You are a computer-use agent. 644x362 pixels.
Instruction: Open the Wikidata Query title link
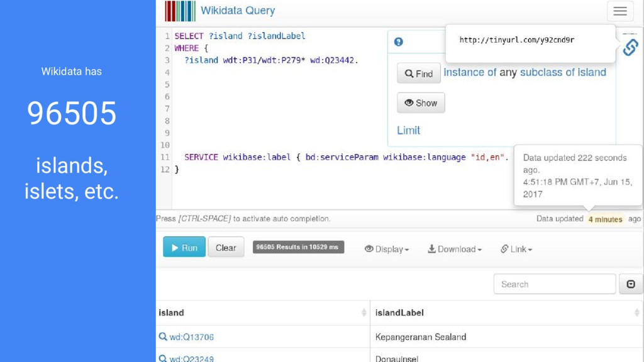point(237,11)
